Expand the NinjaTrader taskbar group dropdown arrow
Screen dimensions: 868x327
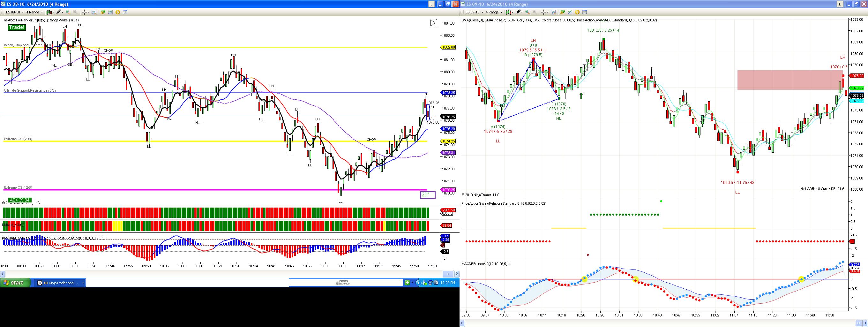[x=83, y=283]
